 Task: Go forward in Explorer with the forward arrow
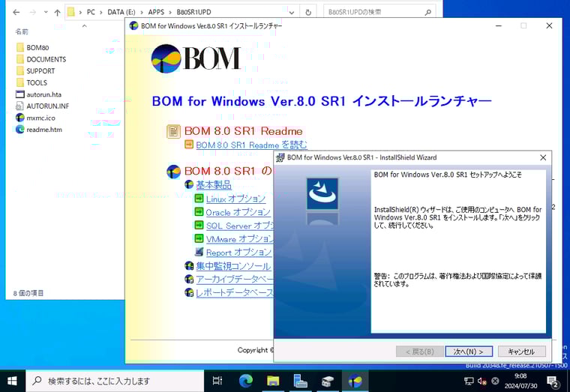33,12
